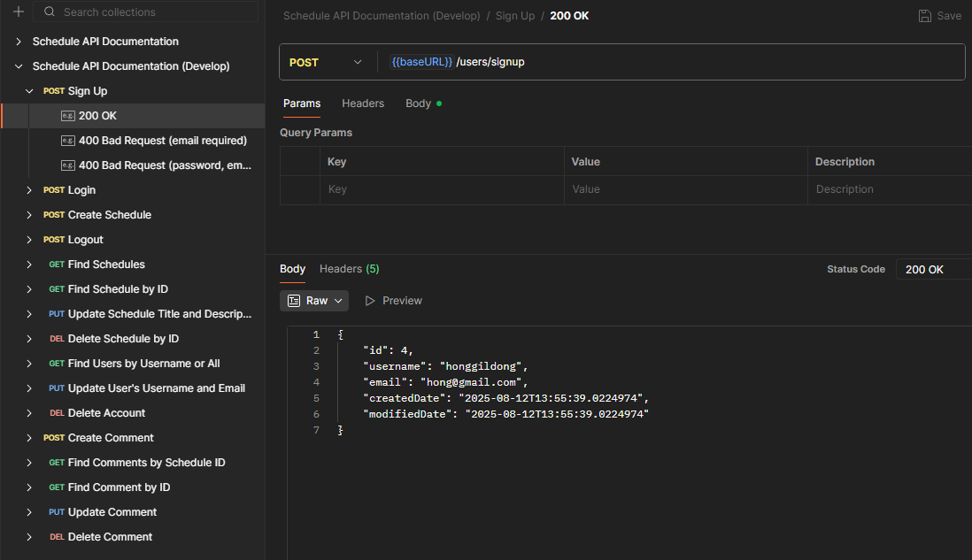The height and width of the screenshot is (560, 972).
Task: Switch to the Headers (5) response tab
Action: (x=349, y=268)
